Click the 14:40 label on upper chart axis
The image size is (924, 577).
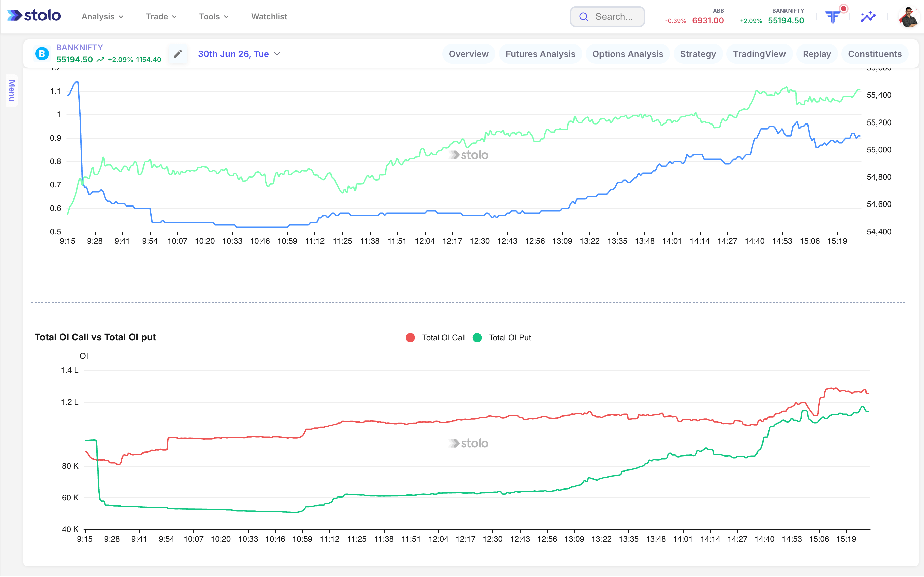754,241
